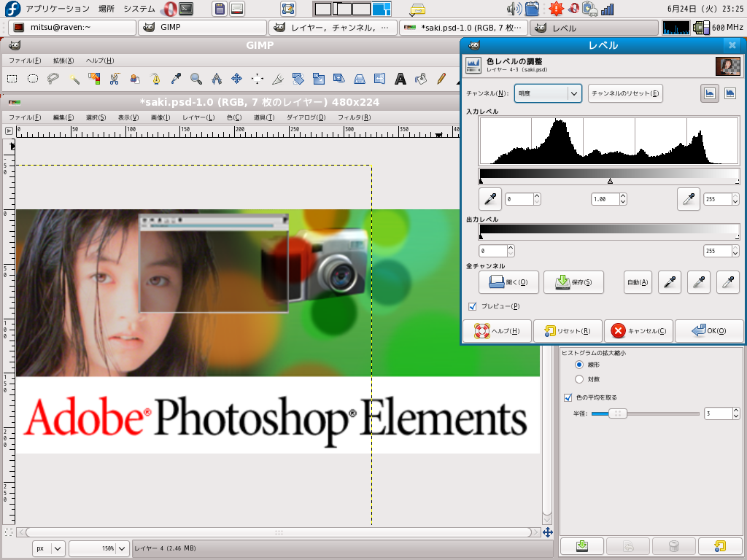Select the Rectangle Select tool
Screen dimensions: 747x560
point(12,79)
